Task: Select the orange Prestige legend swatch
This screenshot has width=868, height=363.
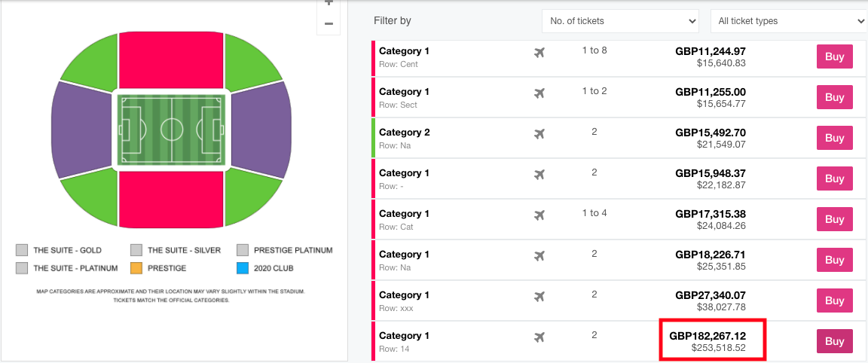Action: coord(136,268)
